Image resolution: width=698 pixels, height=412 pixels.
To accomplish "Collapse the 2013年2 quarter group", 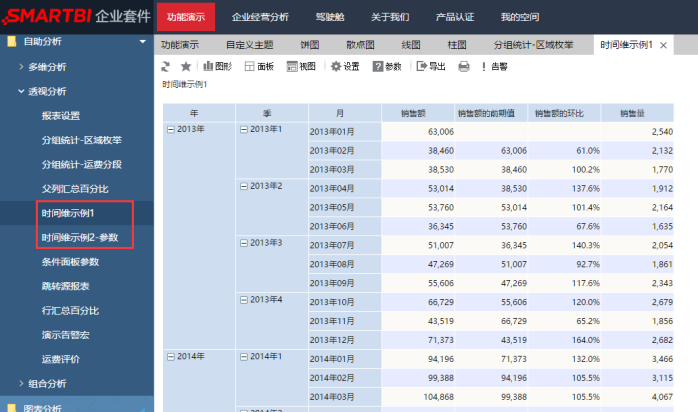I will tap(243, 186).
